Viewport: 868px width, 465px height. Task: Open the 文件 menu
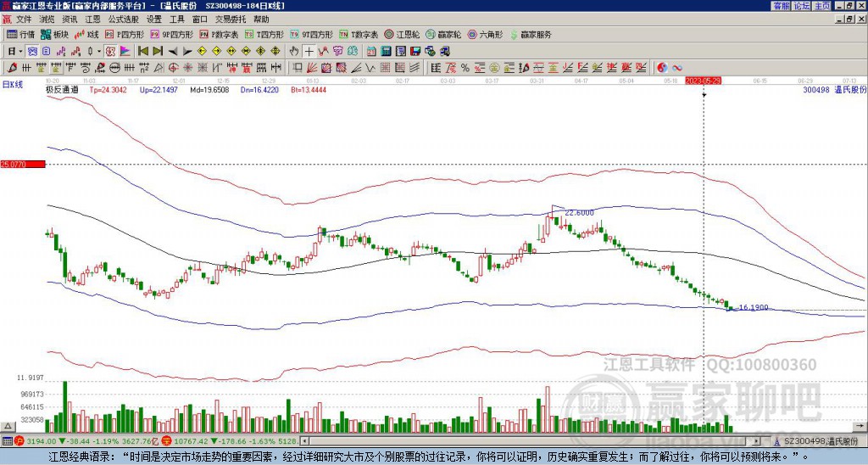point(23,20)
